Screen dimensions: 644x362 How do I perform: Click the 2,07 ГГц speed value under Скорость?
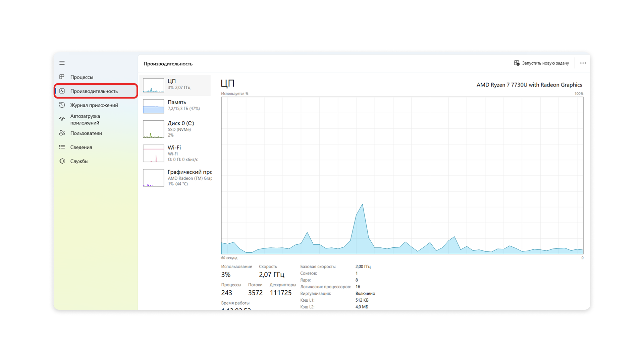coord(271,275)
